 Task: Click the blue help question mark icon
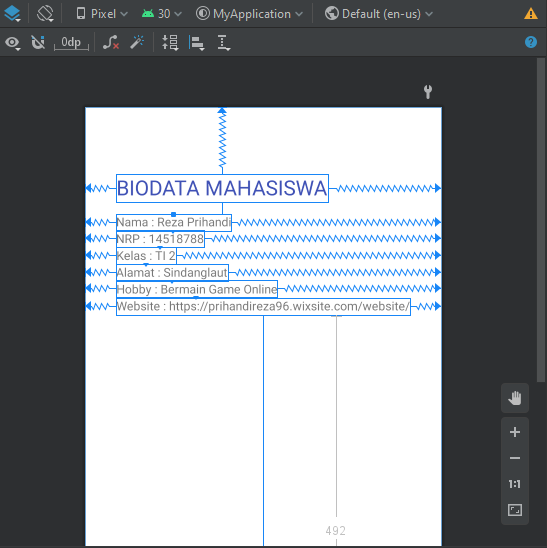click(x=531, y=42)
